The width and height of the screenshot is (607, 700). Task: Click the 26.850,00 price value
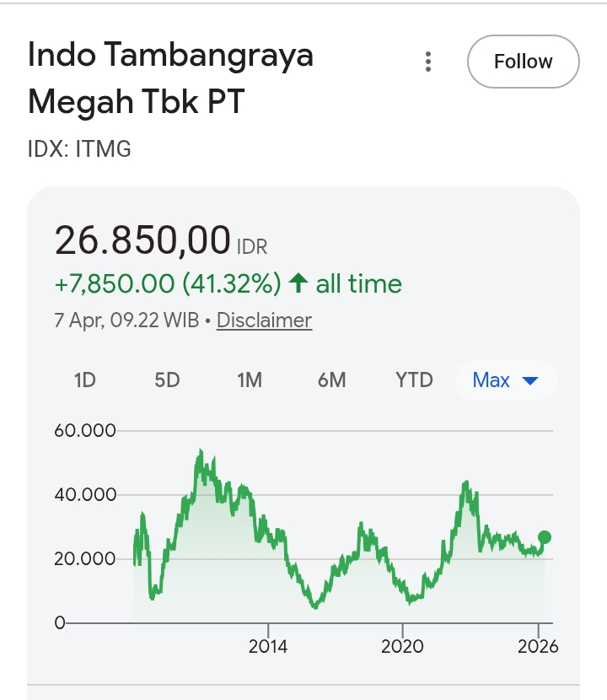tap(142, 240)
